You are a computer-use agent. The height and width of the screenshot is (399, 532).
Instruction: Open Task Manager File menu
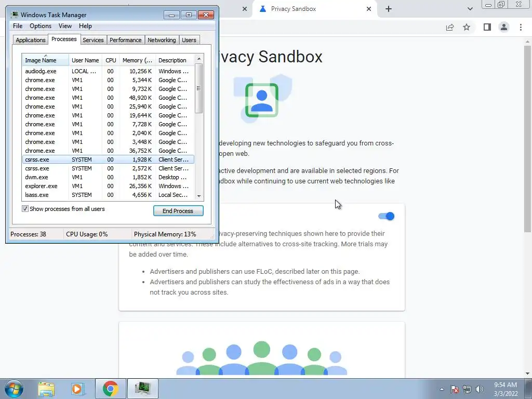tap(18, 26)
